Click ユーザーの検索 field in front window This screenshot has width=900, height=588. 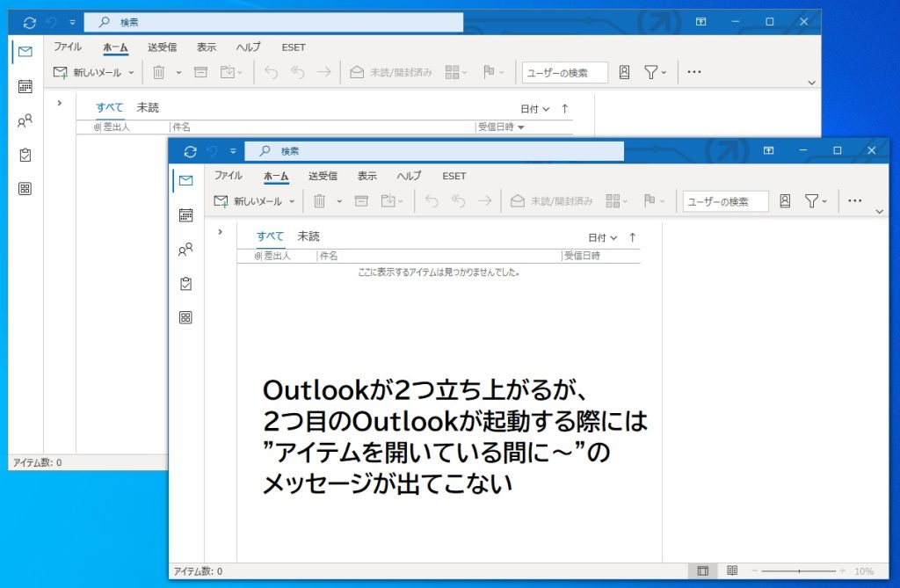(x=725, y=201)
